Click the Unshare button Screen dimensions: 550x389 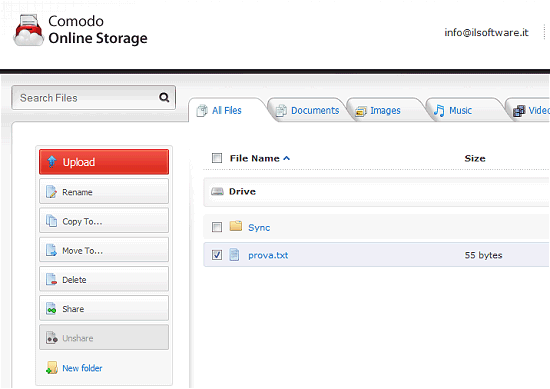[104, 337]
